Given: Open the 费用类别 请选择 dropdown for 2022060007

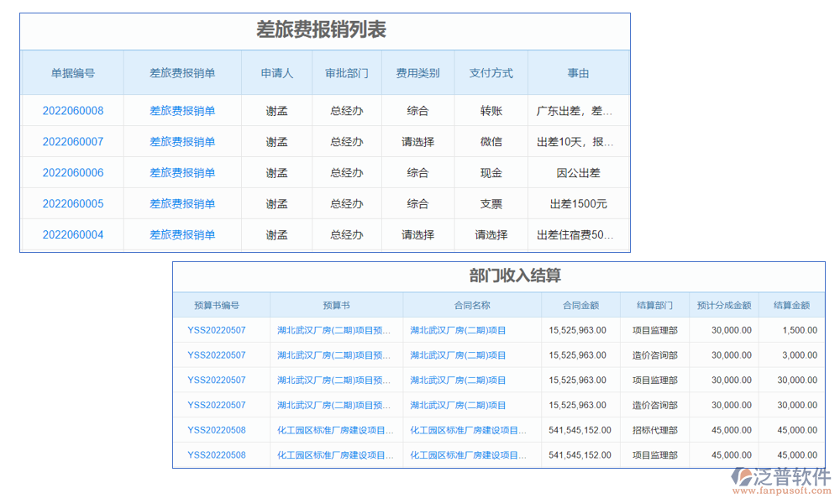Looking at the screenshot, I should (417, 141).
